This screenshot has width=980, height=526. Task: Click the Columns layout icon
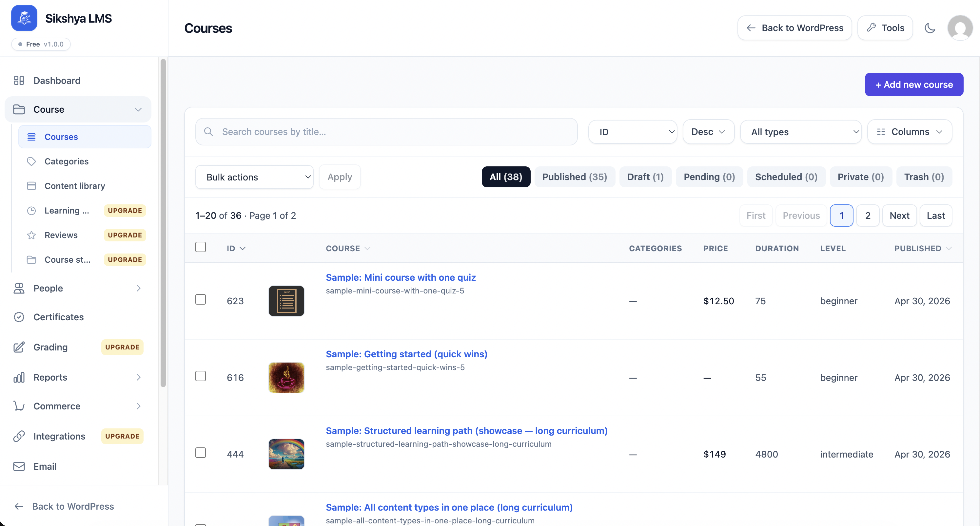(x=881, y=132)
